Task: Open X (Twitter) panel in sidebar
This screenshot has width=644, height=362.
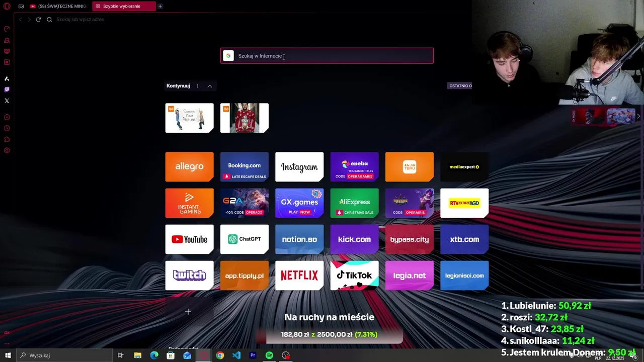Action: click(x=7, y=101)
